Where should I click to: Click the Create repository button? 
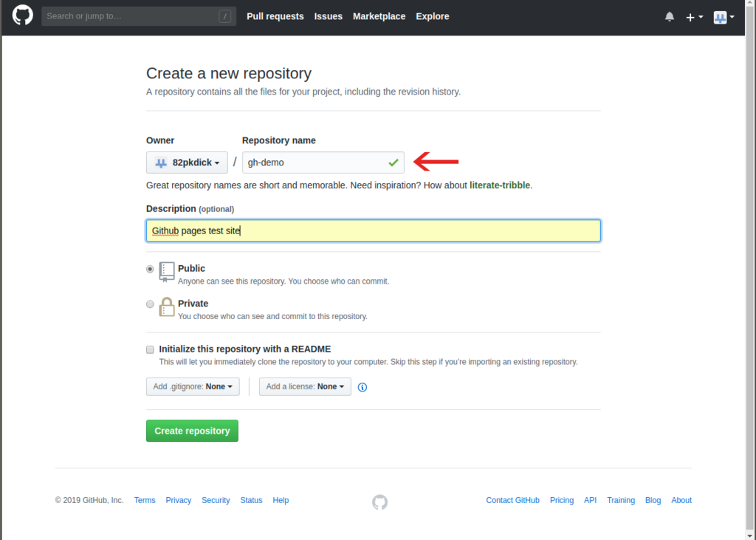click(192, 431)
